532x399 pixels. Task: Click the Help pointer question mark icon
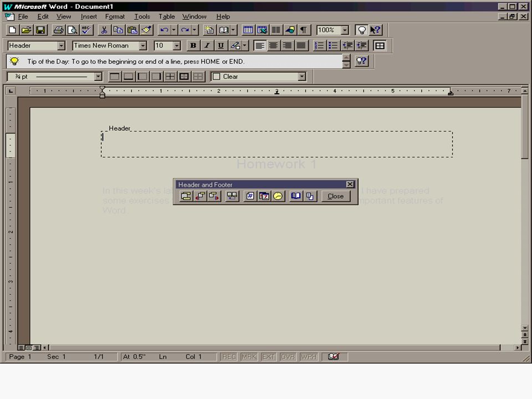pos(376,30)
